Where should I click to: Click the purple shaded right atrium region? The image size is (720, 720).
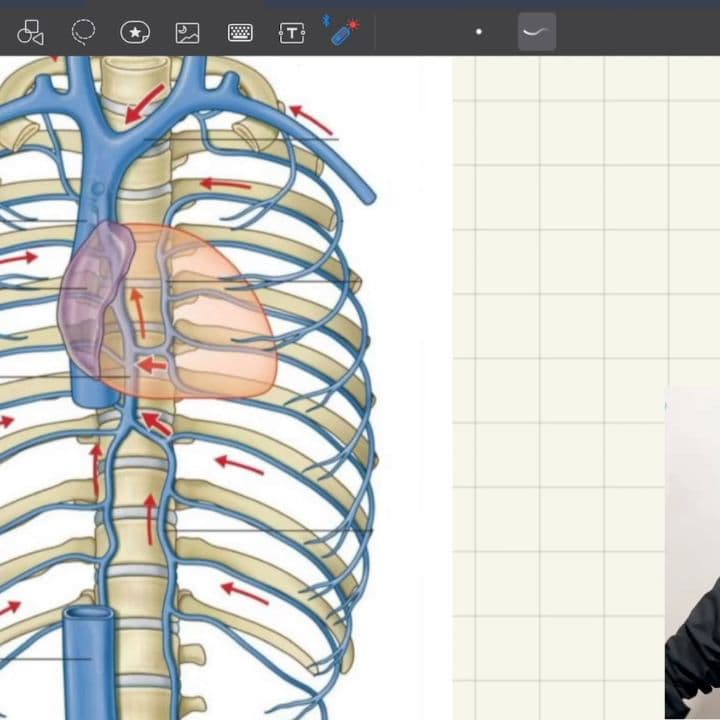(95, 300)
